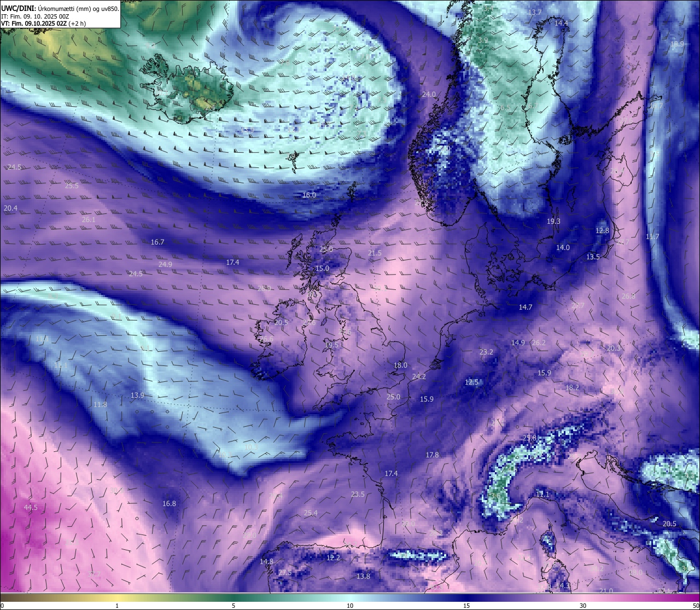Click the 25.5 value label
The height and width of the screenshot is (610, 700).
pos(72,185)
